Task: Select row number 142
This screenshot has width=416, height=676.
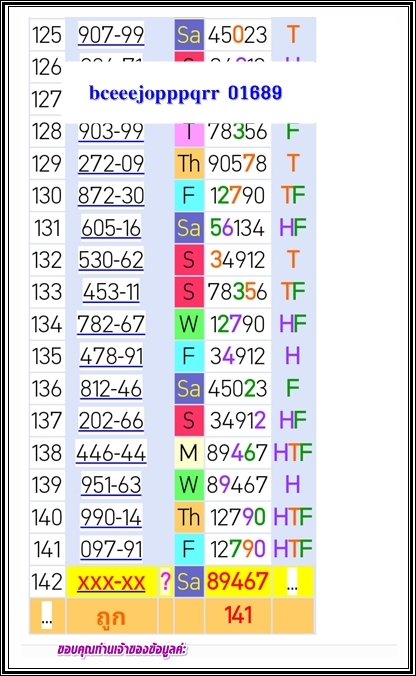Action: 47,582
